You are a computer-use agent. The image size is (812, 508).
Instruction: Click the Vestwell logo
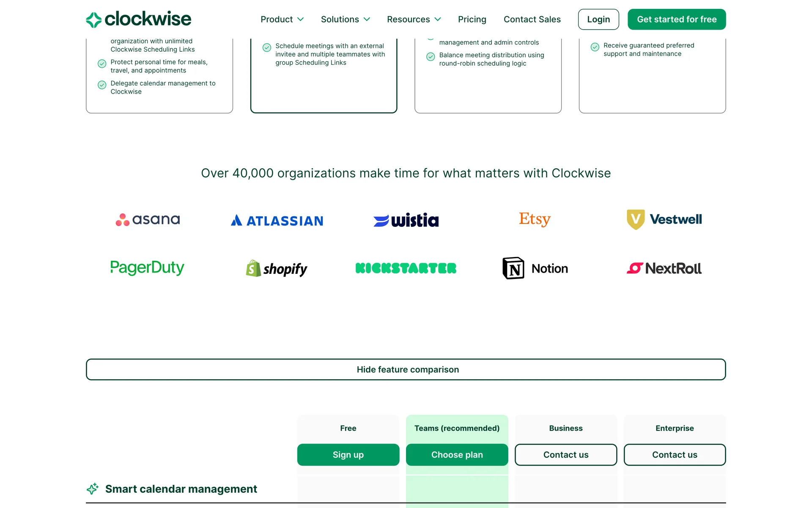[664, 219]
